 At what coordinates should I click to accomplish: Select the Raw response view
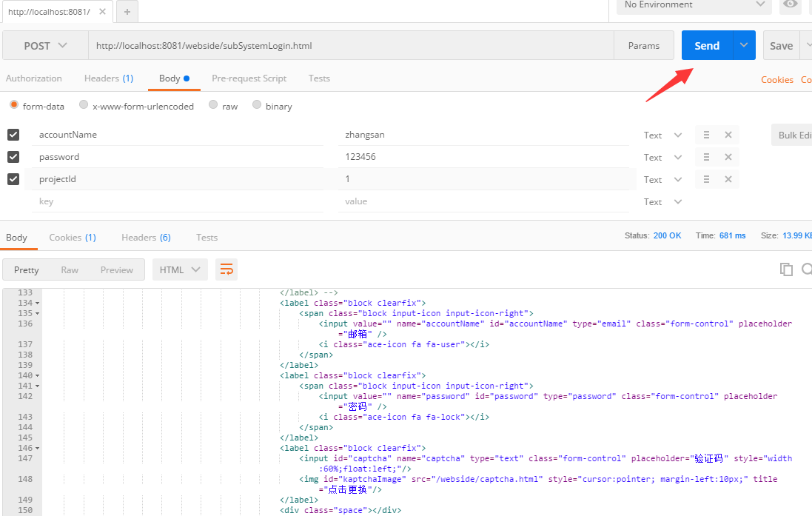pyautogui.click(x=70, y=270)
